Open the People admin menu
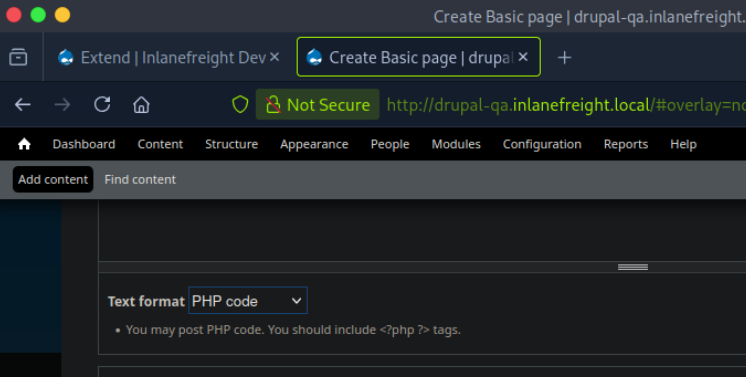 [390, 144]
